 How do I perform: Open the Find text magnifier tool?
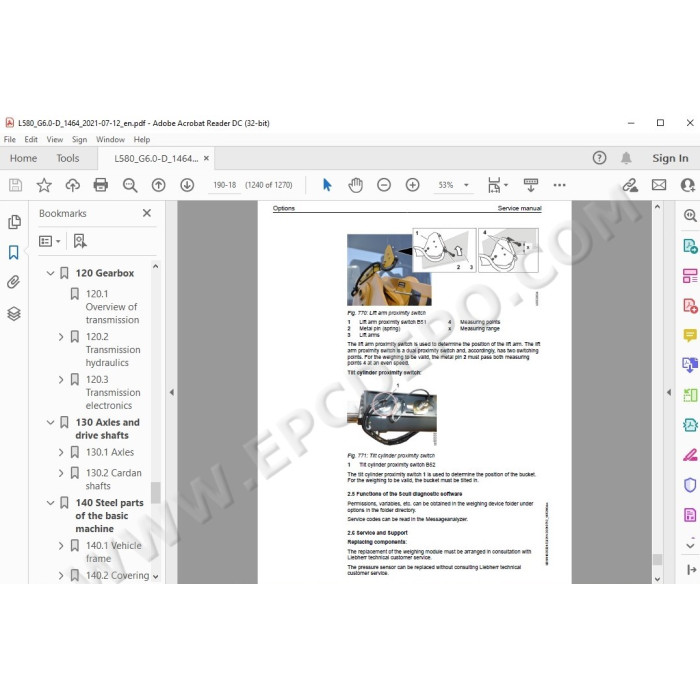tap(130, 185)
